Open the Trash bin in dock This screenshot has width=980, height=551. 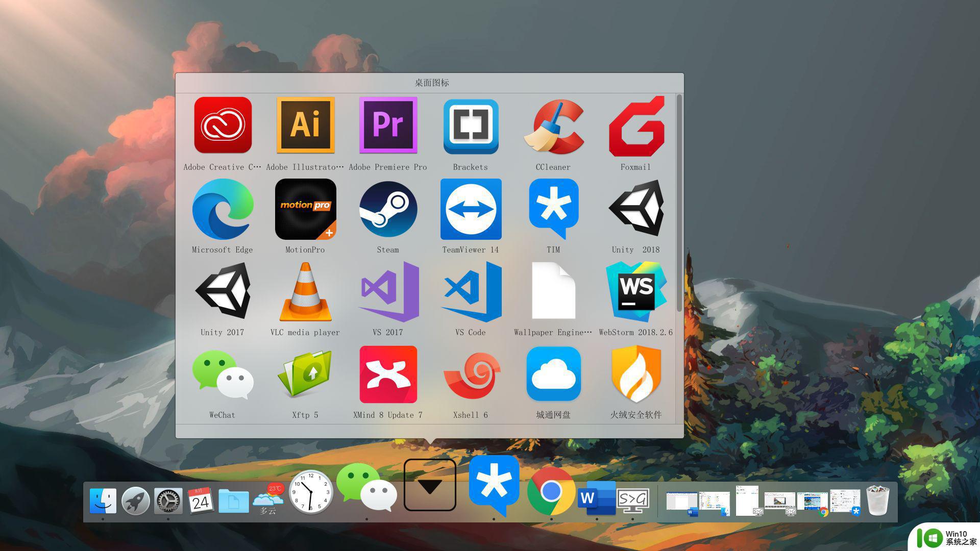coord(878,500)
